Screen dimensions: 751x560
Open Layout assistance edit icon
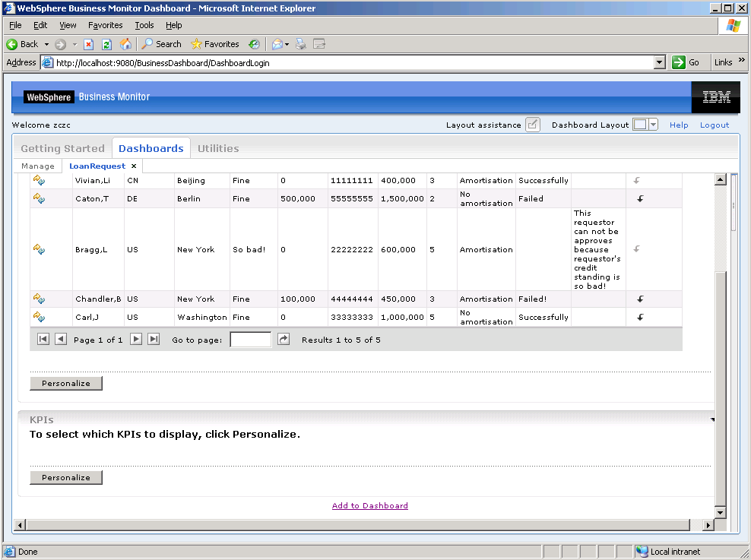[532, 125]
